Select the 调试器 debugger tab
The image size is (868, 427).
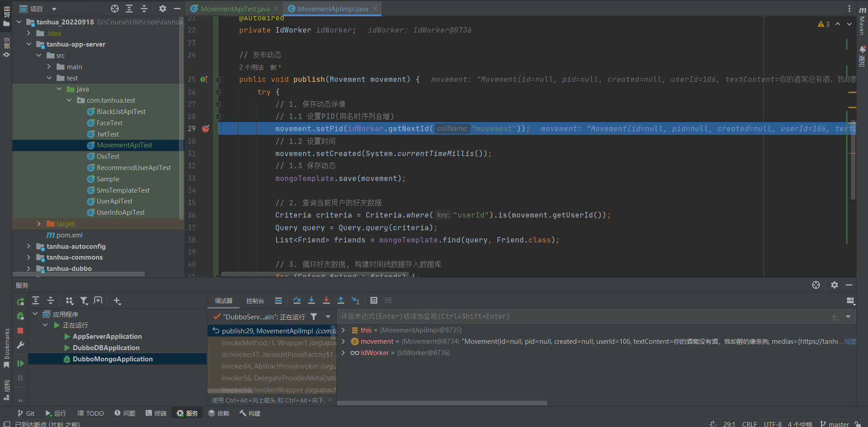click(223, 301)
